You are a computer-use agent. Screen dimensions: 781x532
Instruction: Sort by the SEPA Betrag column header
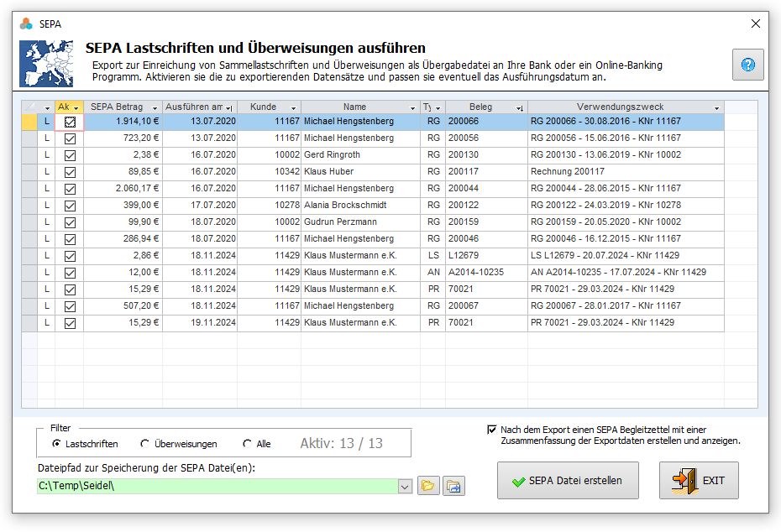click(x=117, y=107)
